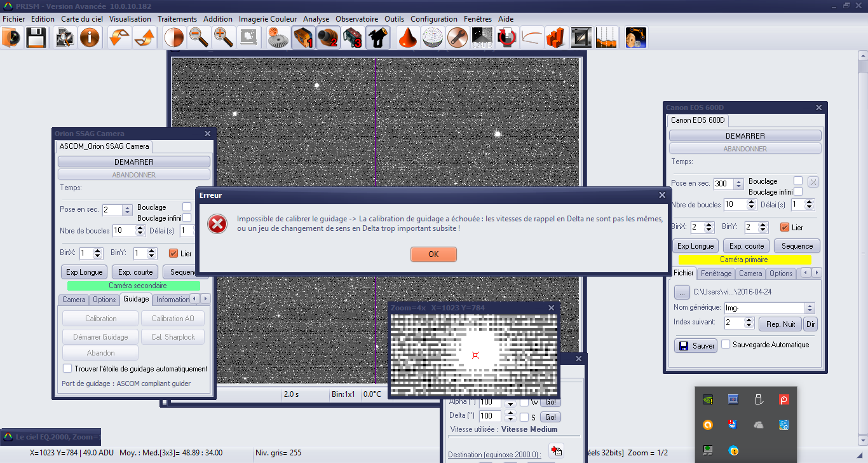Click the zoom out magnifier icon
The width and height of the screenshot is (868, 463).
(199, 38)
